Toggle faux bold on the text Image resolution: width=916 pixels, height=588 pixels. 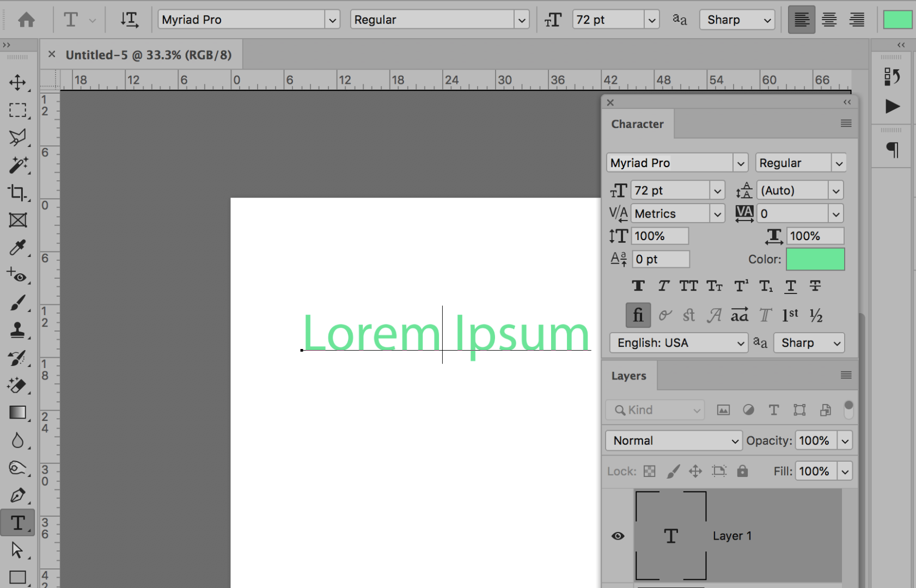click(x=638, y=285)
